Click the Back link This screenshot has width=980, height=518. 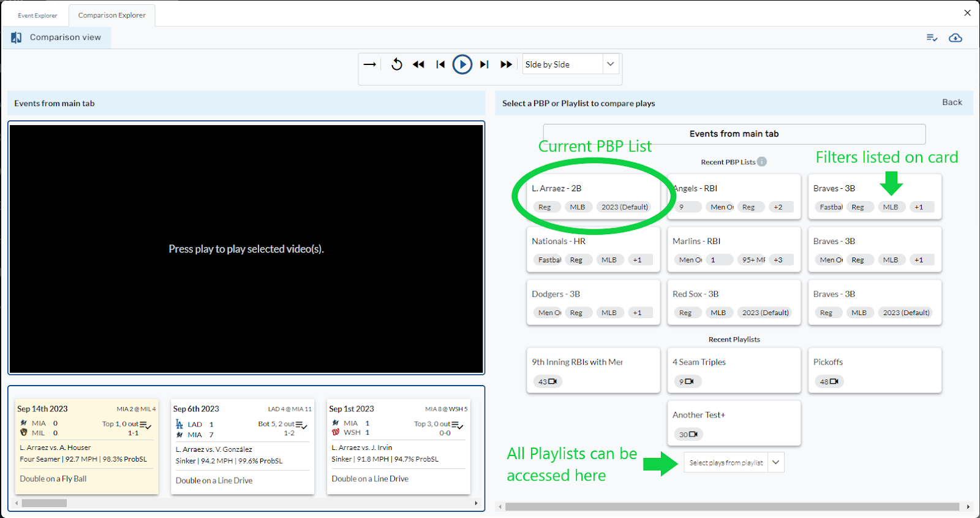point(952,102)
